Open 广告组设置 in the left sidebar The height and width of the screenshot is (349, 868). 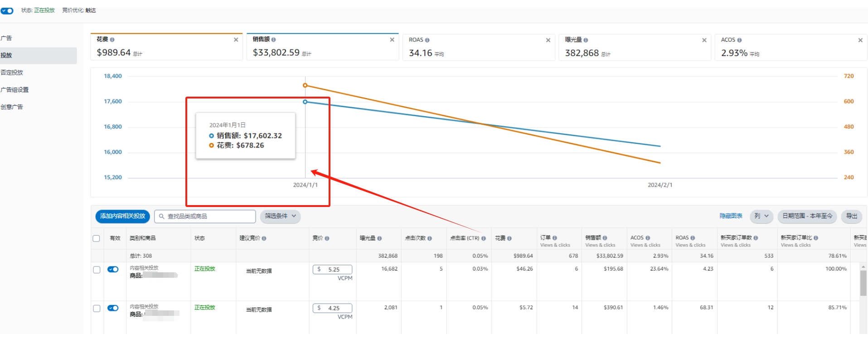15,90
